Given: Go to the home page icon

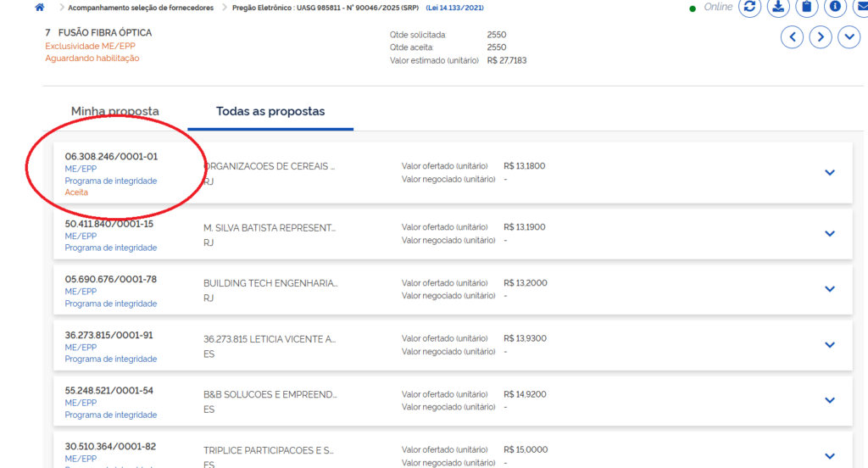Looking at the screenshot, I should [39, 7].
